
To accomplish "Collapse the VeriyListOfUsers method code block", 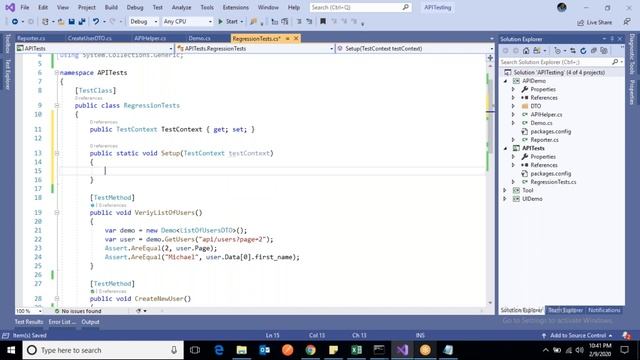I will click(x=57, y=213).
